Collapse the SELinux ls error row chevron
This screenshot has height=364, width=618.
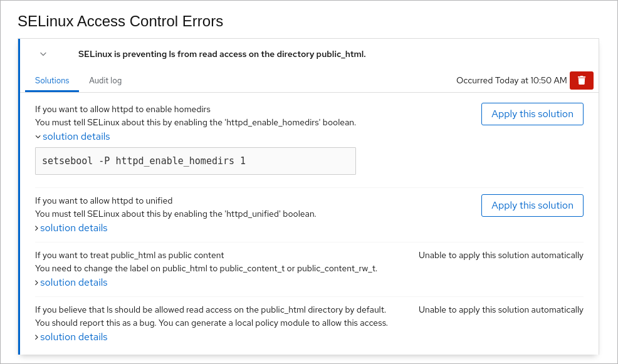pyautogui.click(x=43, y=54)
